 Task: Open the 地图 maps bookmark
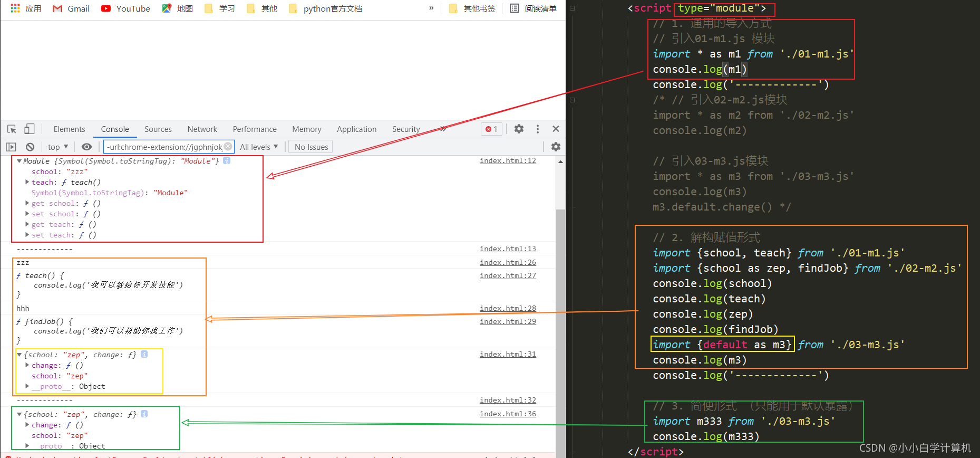point(178,8)
